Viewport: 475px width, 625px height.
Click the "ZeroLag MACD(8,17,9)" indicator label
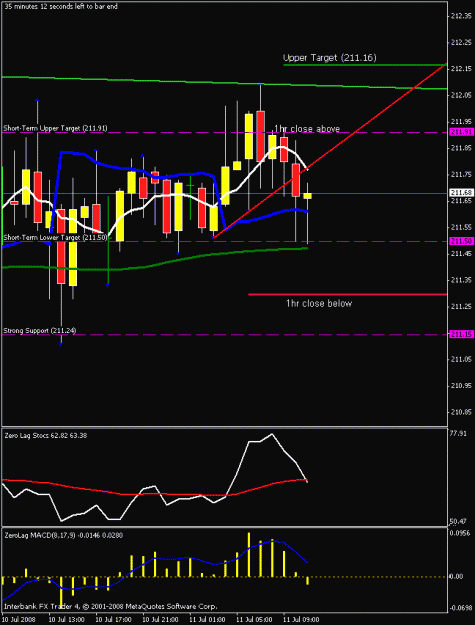tap(63, 535)
